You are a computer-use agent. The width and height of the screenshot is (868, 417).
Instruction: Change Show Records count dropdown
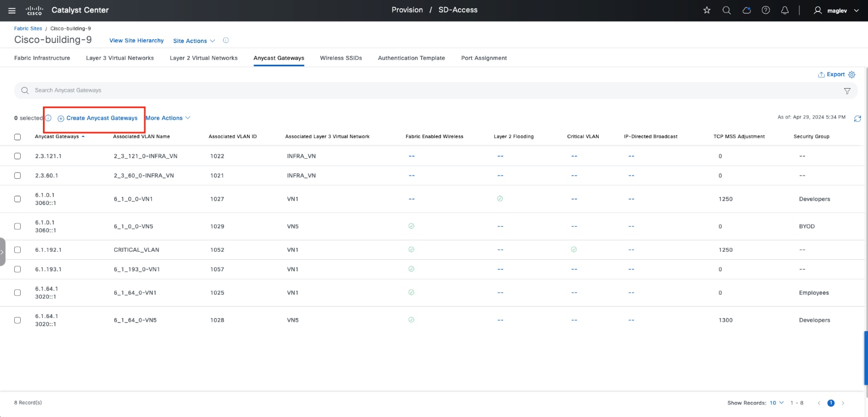[x=776, y=403]
